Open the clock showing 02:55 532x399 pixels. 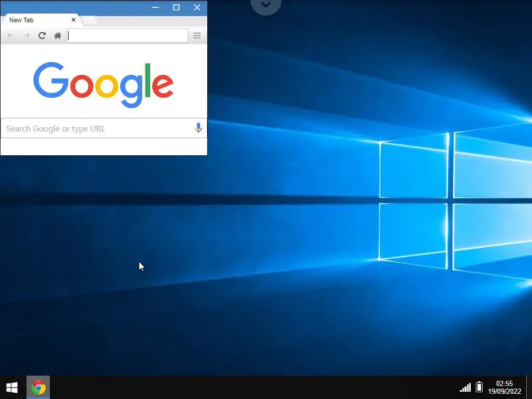coord(504,388)
